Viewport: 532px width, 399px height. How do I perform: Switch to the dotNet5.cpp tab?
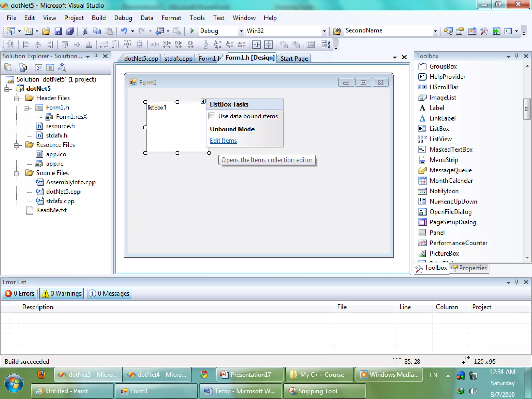141,58
